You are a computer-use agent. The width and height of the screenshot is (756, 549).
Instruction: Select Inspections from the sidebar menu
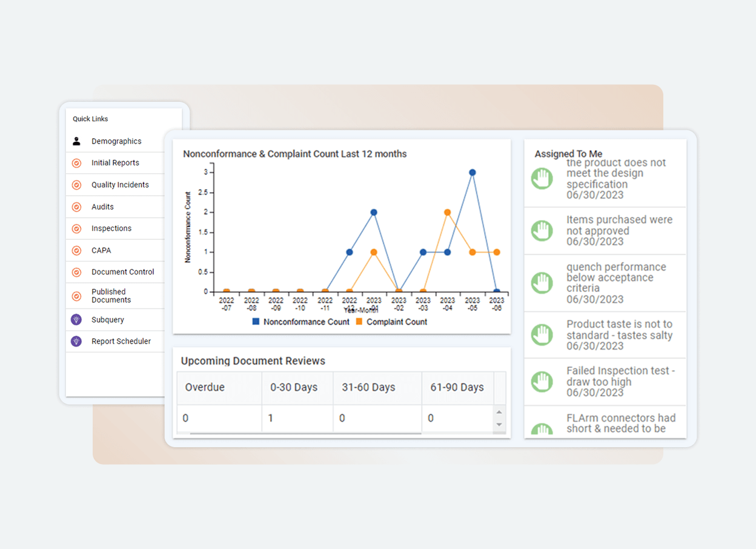click(76, 228)
